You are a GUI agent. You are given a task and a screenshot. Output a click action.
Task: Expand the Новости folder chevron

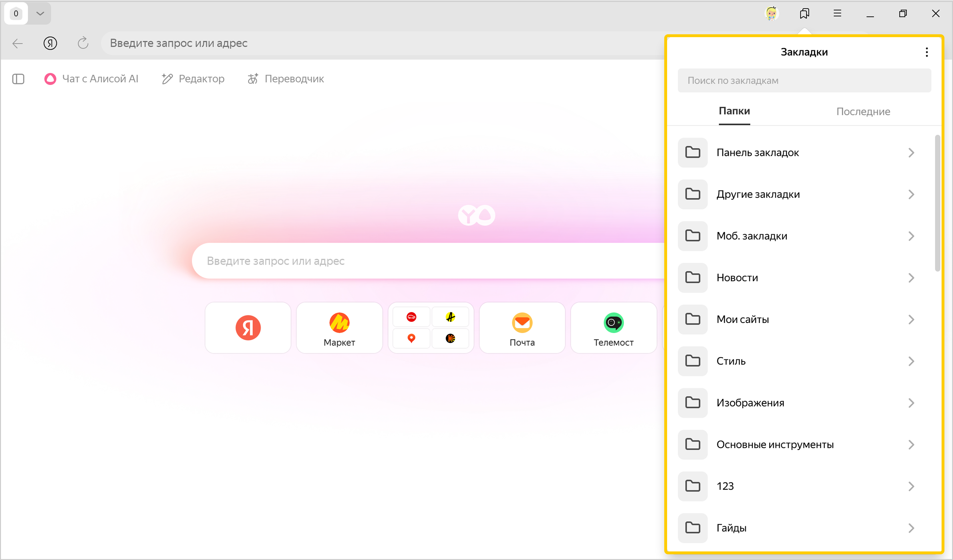point(911,278)
